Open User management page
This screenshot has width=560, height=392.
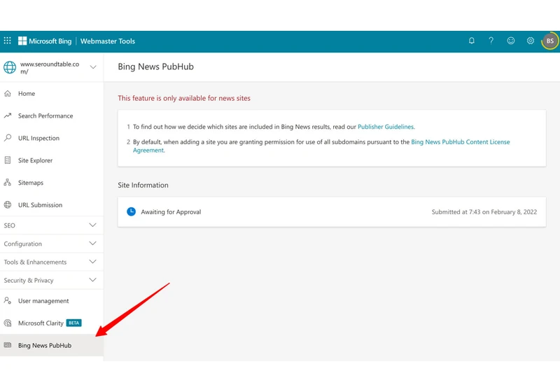coord(52,300)
